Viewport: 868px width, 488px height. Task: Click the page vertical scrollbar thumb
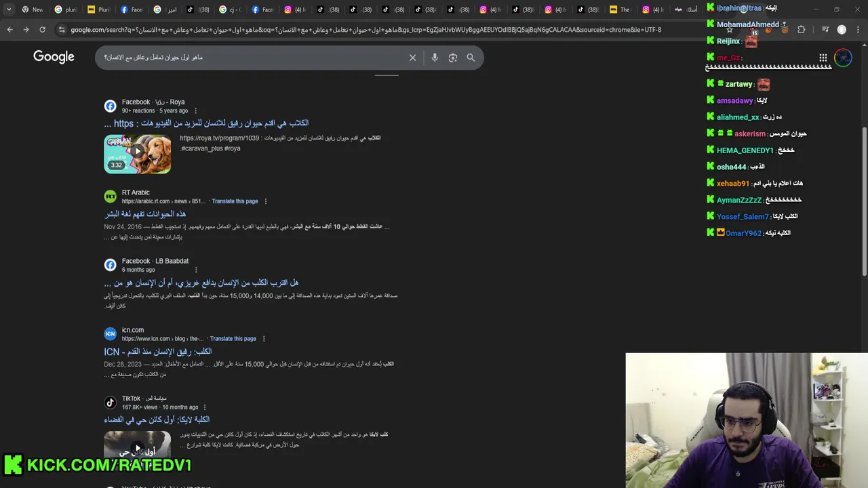click(x=863, y=201)
